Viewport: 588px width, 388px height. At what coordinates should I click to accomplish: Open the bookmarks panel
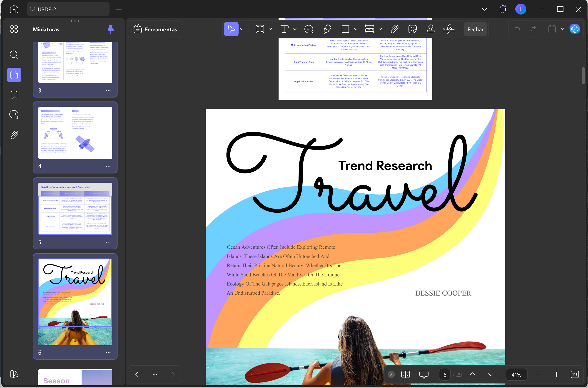[x=14, y=95]
